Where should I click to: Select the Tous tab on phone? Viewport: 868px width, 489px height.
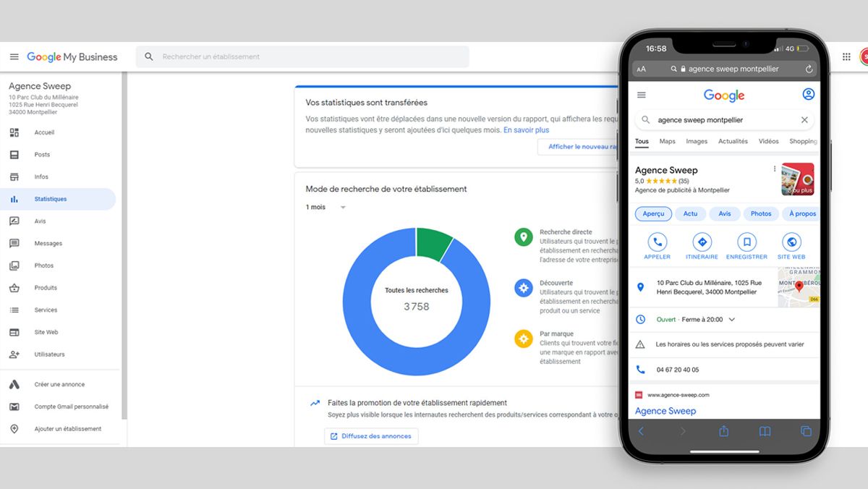pos(642,142)
